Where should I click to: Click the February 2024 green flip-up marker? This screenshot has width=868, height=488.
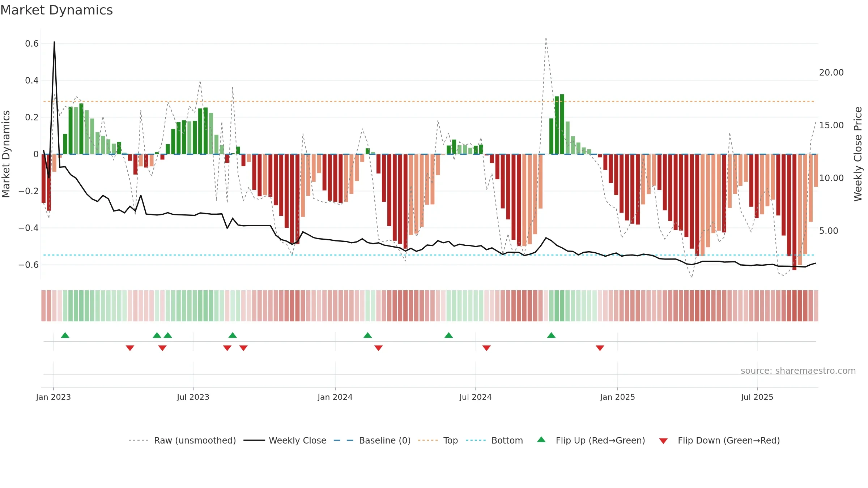pyautogui.click(x=368, y=335)
